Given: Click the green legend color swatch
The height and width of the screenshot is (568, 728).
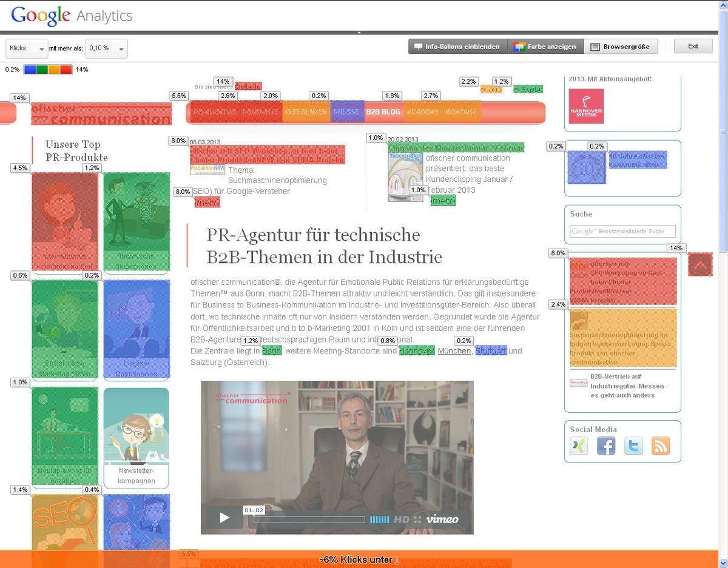Looking at the screenshot, I should (42, 69).
